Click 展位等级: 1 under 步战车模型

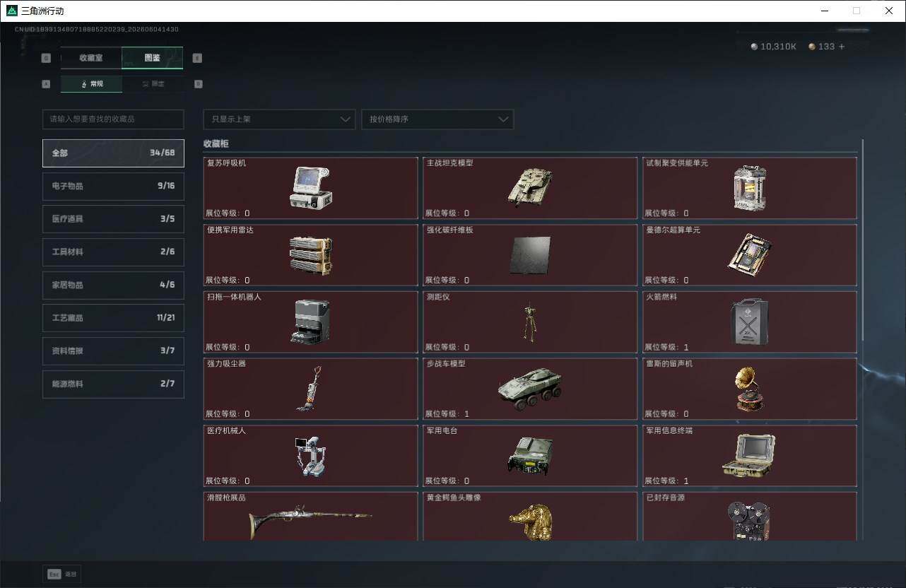(447, 413)
